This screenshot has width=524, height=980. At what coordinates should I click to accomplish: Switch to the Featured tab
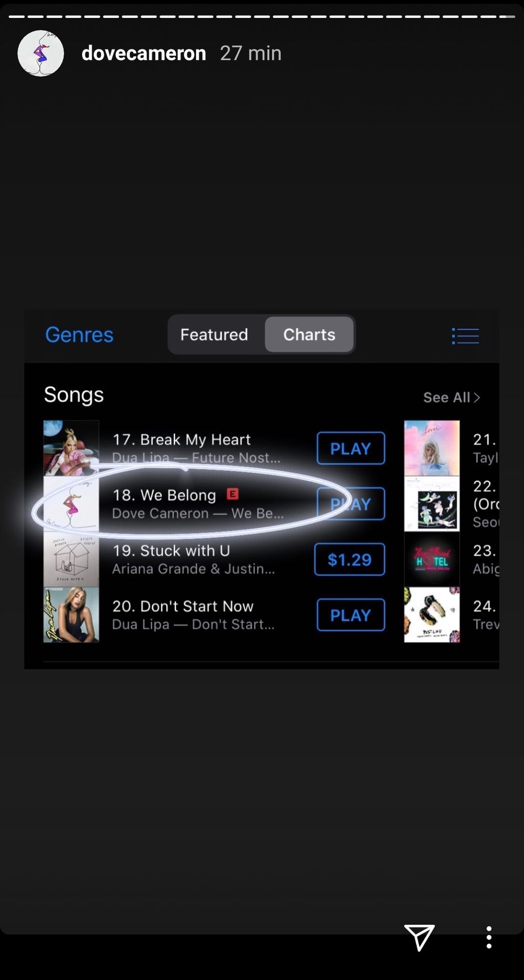[x=214, y=334]
